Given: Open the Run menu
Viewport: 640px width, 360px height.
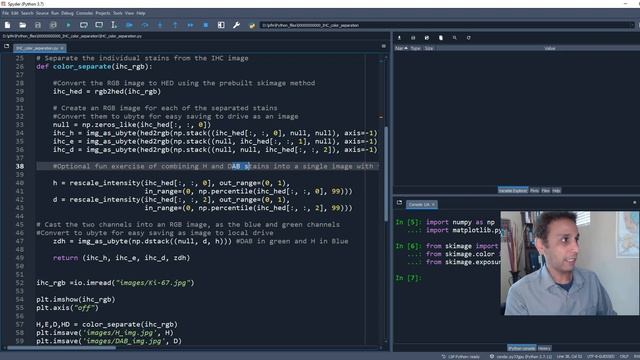Looking at the screenshot, I should tap(55, 13).
